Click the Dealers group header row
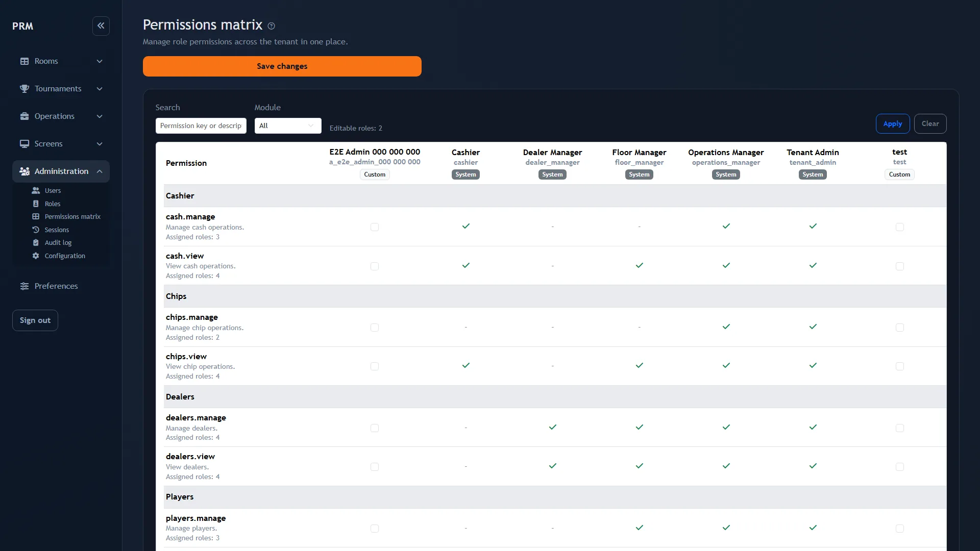Screen dimensions: 980x551 (x=555, y=397)
